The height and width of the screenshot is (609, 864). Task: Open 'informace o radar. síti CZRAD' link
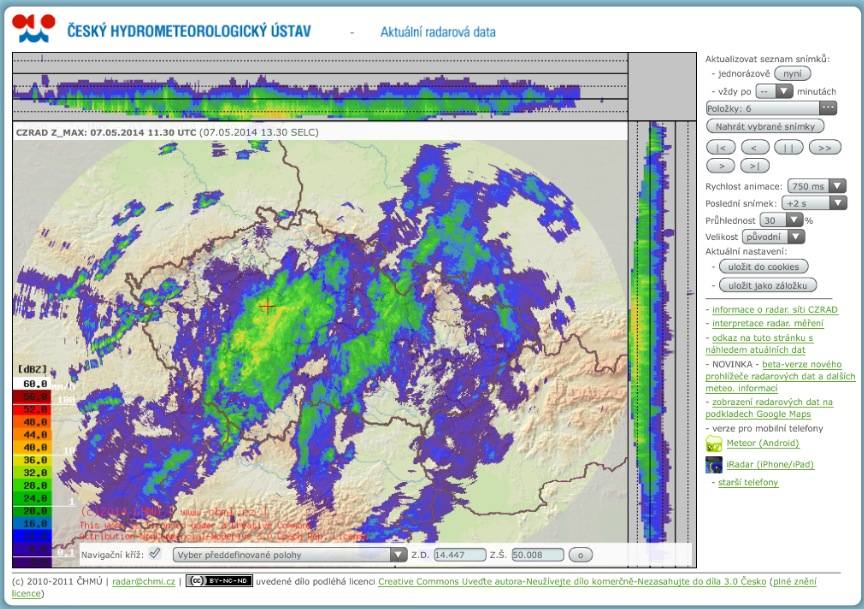tap(774, 310)
